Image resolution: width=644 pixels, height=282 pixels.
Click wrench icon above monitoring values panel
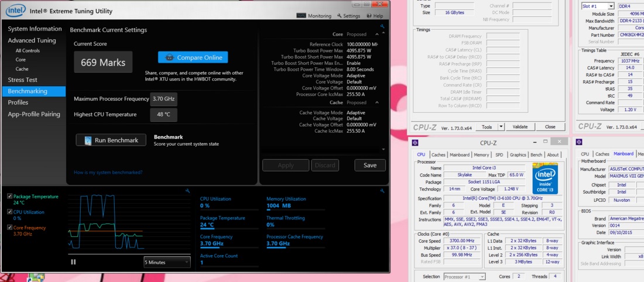tap(382, 191)
